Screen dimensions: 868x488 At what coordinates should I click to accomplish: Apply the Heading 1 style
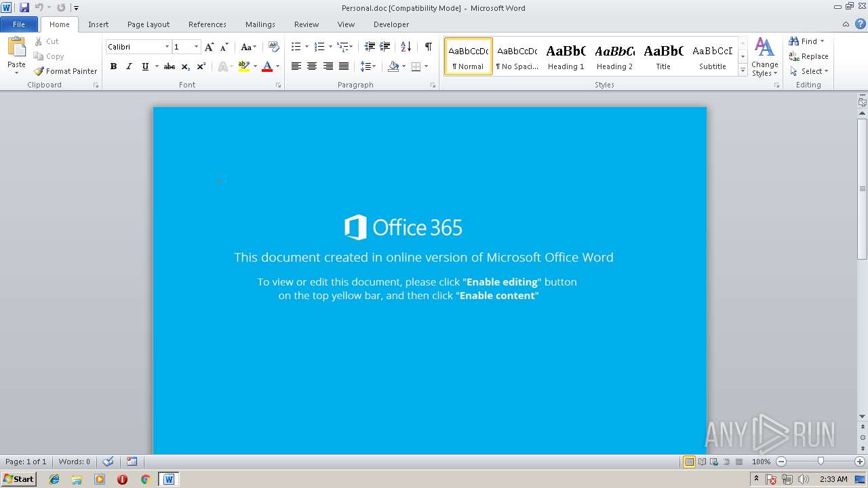566,57
